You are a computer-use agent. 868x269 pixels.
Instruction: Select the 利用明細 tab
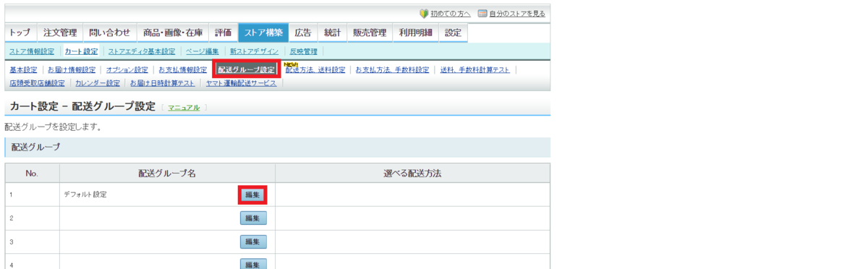click(x=415, y=33)
